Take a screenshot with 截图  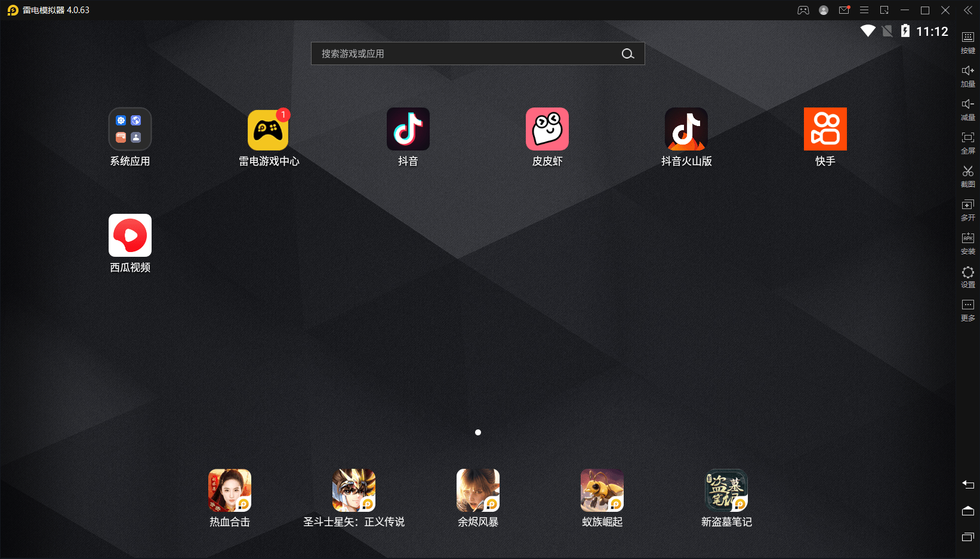(x=968, y=176)
